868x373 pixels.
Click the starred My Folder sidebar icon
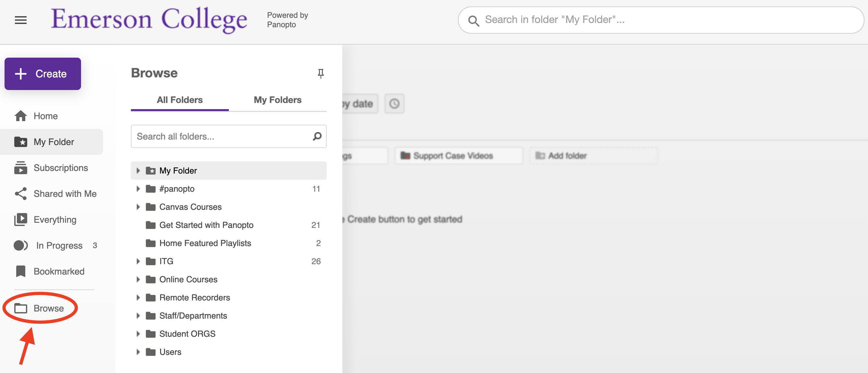(20, 142)
